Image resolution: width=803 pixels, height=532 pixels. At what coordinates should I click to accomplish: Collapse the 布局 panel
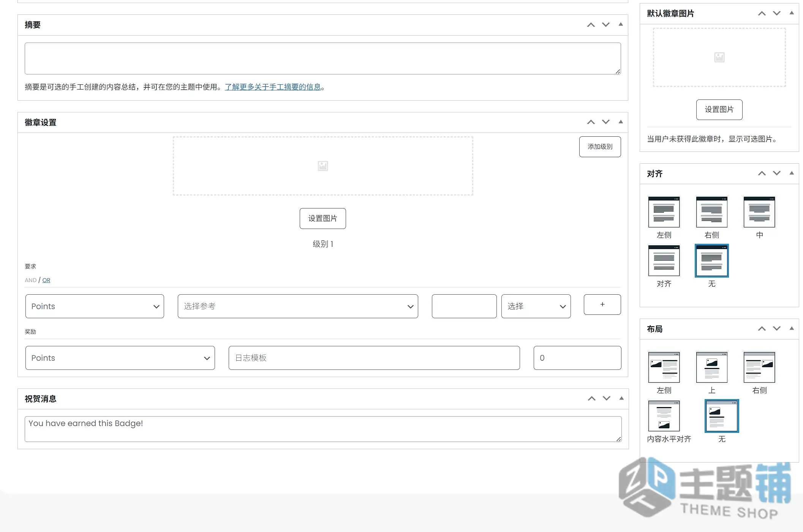(x=792, y=328)
